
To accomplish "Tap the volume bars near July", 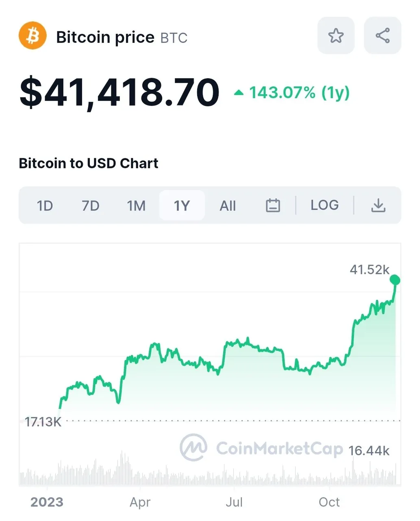I will click(234, 474).
